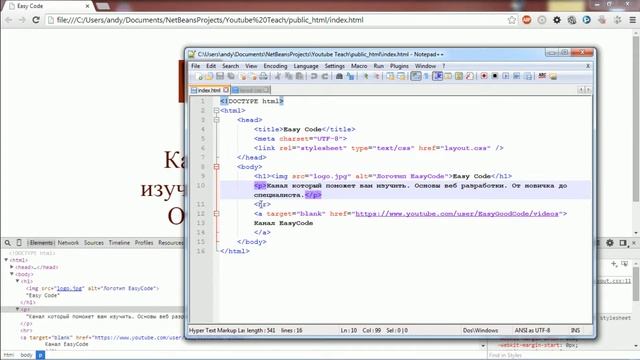
Task: Click the tab scroll right arrow in Notepad++
Action: pyautogui.click(x=588, y=90)
